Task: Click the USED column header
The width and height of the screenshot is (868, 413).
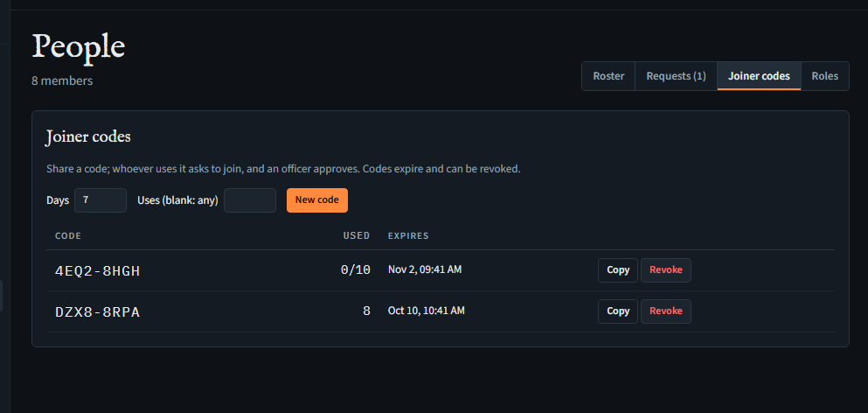Action: [357, 235]
